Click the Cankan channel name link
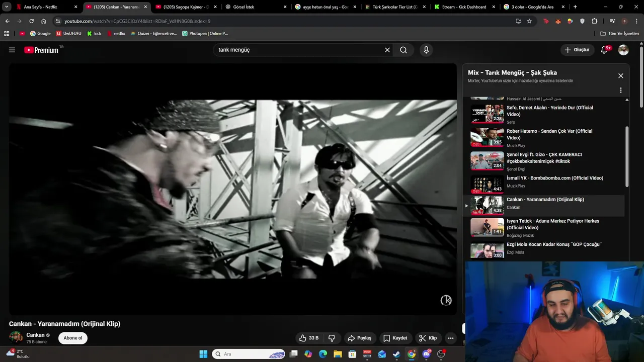644x362 pixels. (x=35, y=335)
